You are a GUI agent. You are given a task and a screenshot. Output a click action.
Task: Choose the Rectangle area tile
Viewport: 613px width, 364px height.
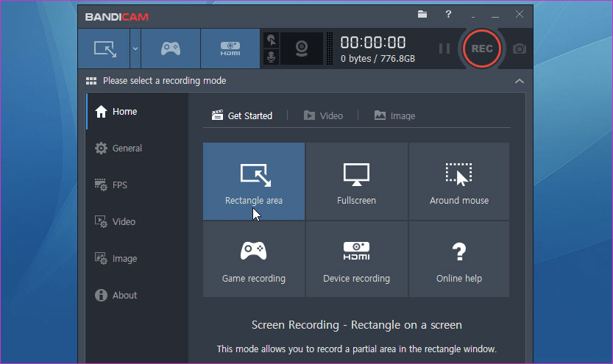(x=254, y=181)
